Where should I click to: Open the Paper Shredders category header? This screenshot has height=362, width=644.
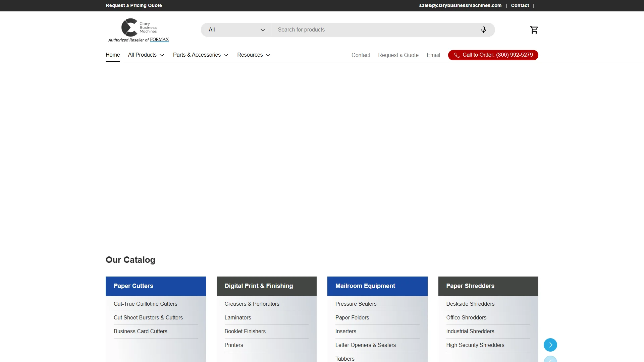(x=488, y=286)
